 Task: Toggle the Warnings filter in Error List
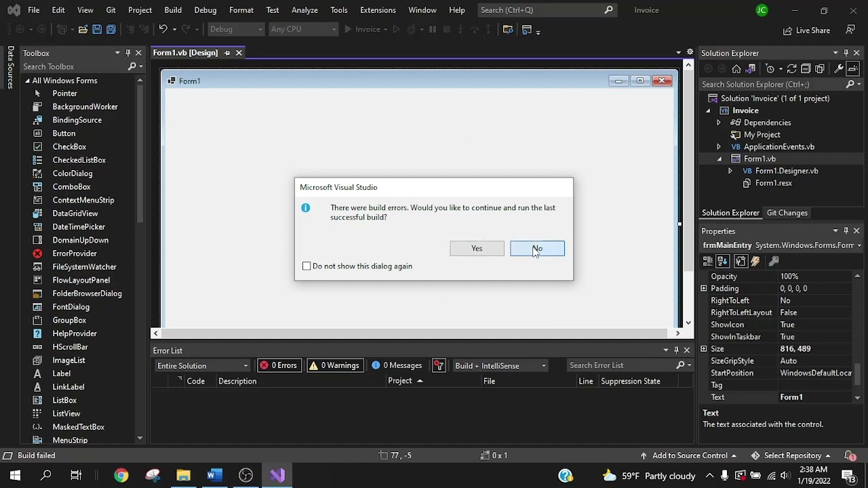(x=334, y=366)
